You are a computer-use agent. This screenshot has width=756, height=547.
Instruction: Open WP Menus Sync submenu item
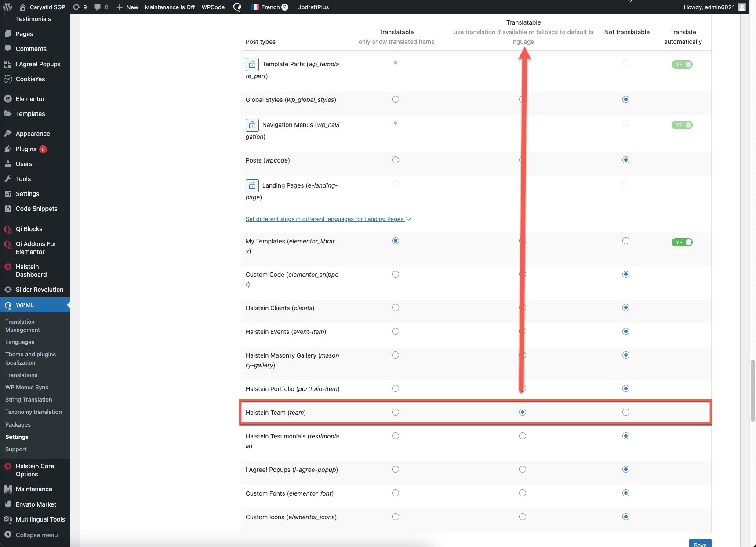click(27, 388)
